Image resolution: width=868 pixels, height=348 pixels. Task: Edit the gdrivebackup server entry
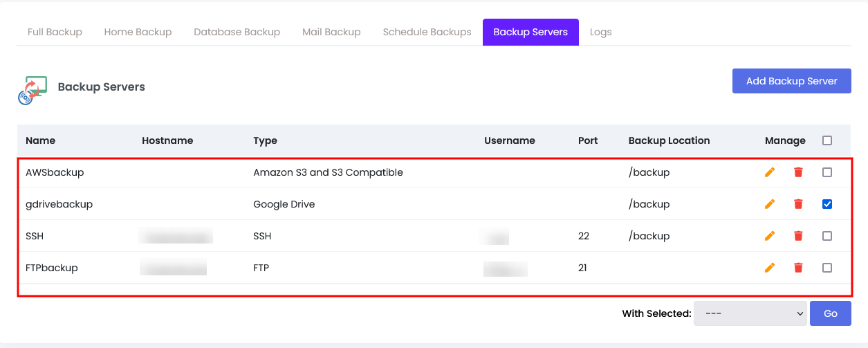point(770,204)
